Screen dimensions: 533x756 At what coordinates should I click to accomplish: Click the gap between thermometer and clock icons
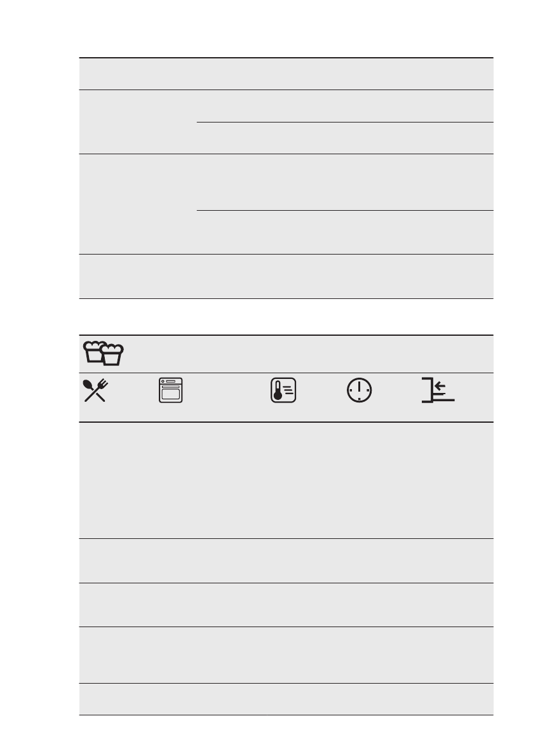[x=321, y=390]
